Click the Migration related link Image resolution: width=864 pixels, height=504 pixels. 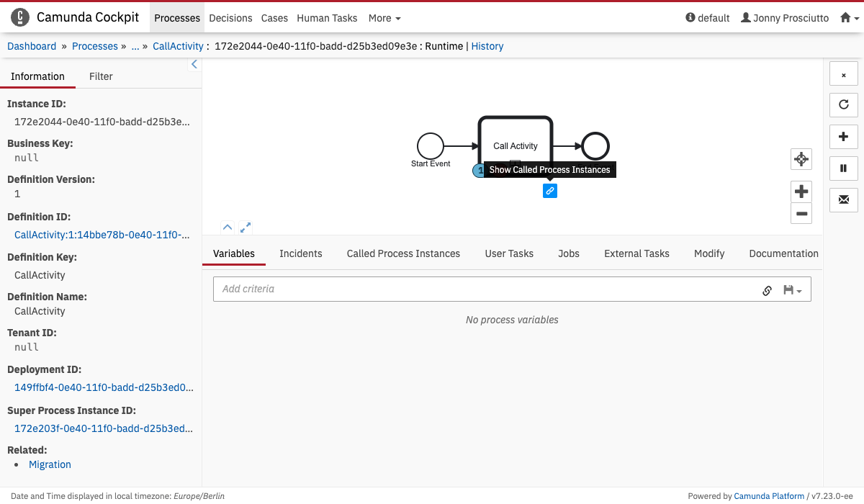(50, 464)
